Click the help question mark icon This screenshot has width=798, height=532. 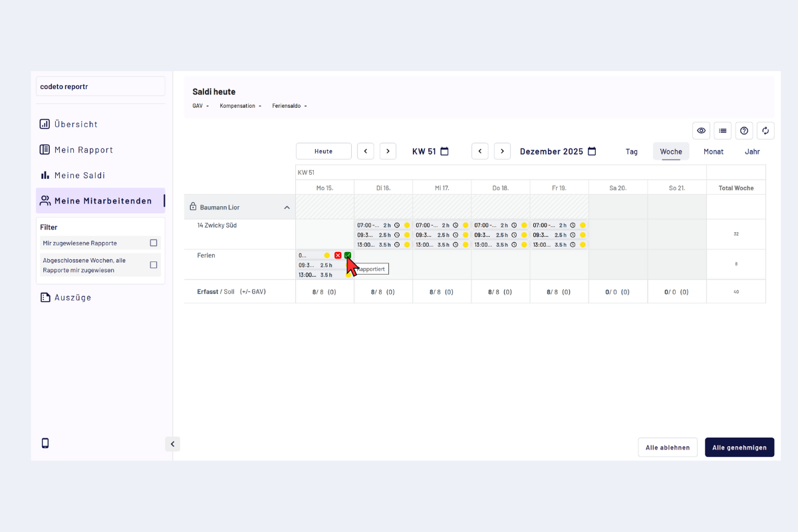coord(744,131)
